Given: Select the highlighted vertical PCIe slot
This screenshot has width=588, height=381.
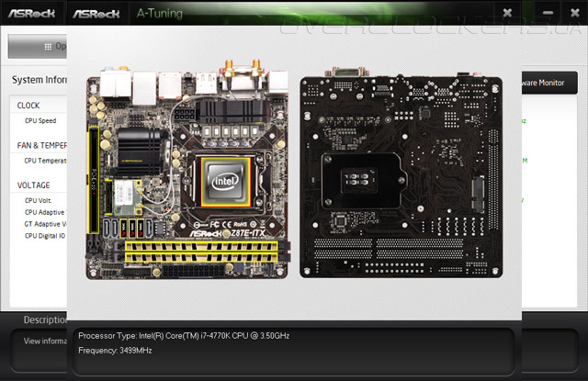Looking at the screenshot, I should coord(94,180).
